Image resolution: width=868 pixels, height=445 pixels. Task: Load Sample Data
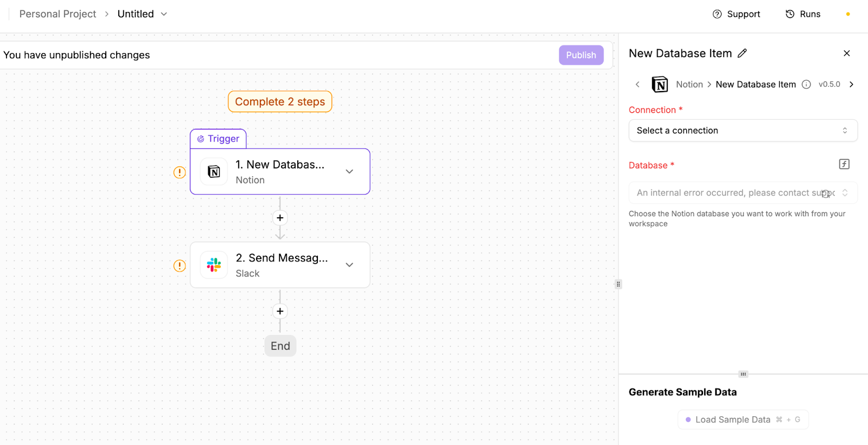[743, 420]
